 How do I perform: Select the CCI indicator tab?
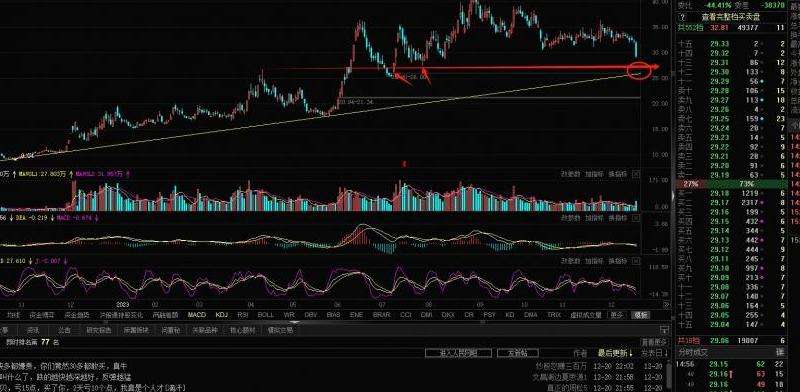(x=406, y=315)
